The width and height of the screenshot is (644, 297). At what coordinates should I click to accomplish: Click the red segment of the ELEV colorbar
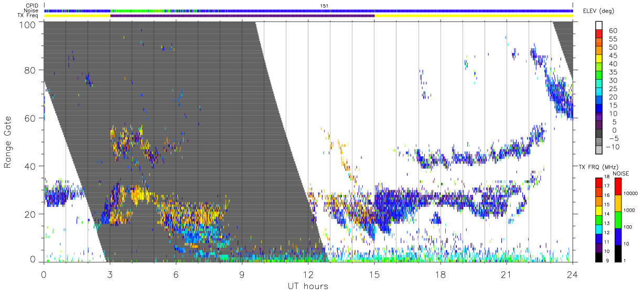tap(599, 34)
